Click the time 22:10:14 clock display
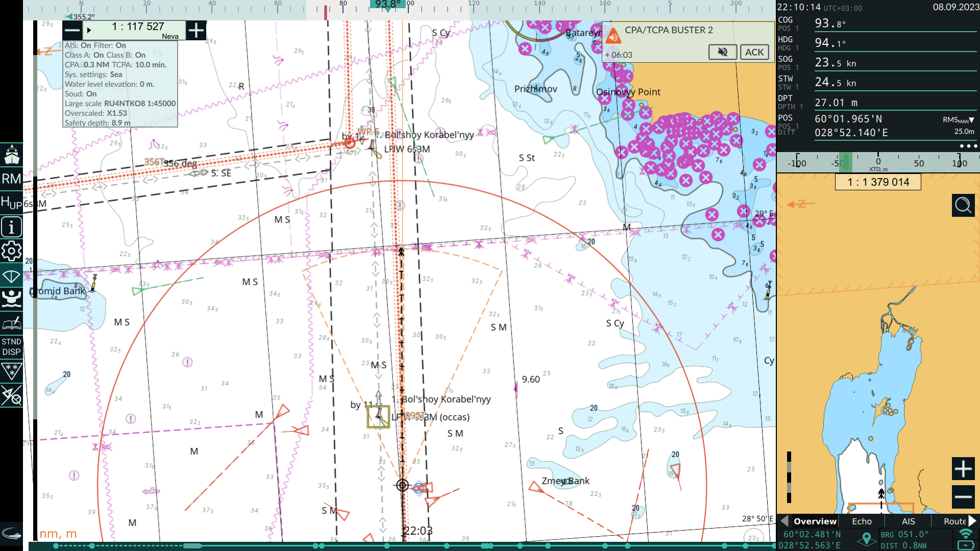Viewport: 980px width, 551px height. click(799, 7)
